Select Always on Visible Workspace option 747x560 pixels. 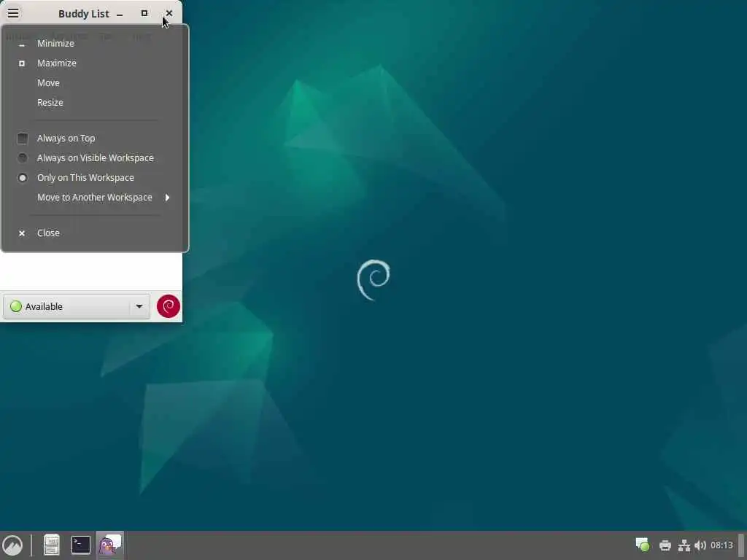[96, 157]
